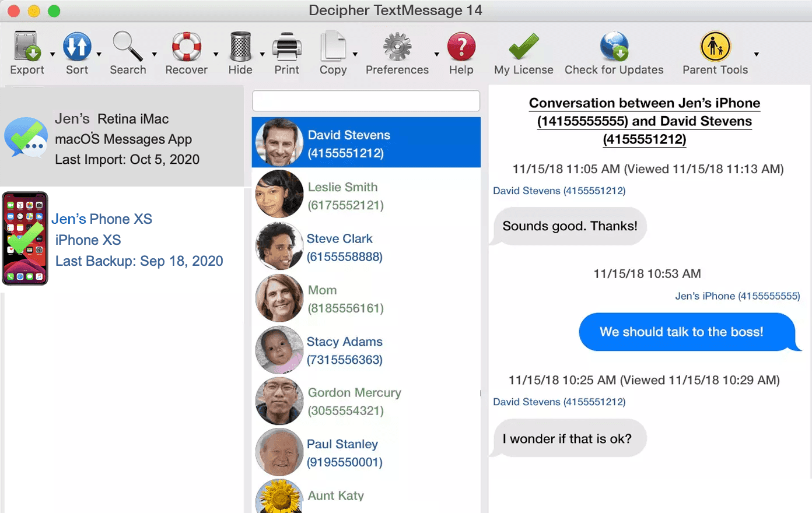This screenshot has height=513, width=812.
Task: Select the Stacy Adams contact photo
Action: [x=279, y=350]
